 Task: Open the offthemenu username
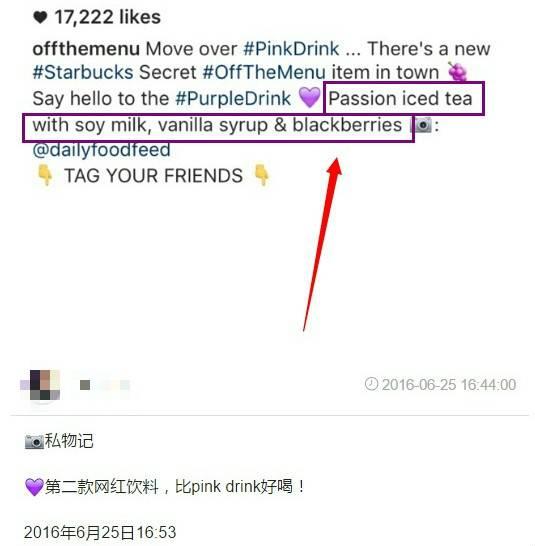86,48
